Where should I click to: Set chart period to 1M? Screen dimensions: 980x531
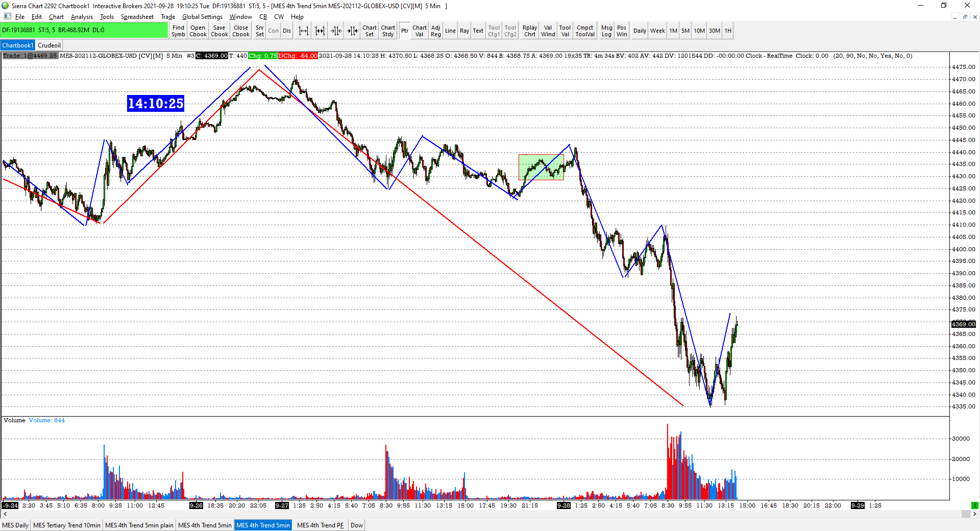tap(674, 31)
